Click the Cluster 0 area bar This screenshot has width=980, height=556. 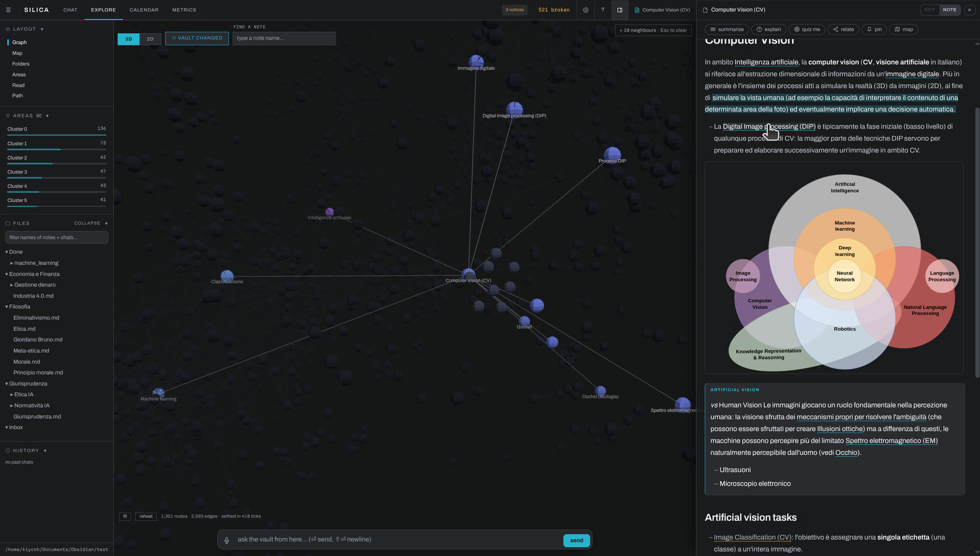pyautogui.click(x=57, y=130)
